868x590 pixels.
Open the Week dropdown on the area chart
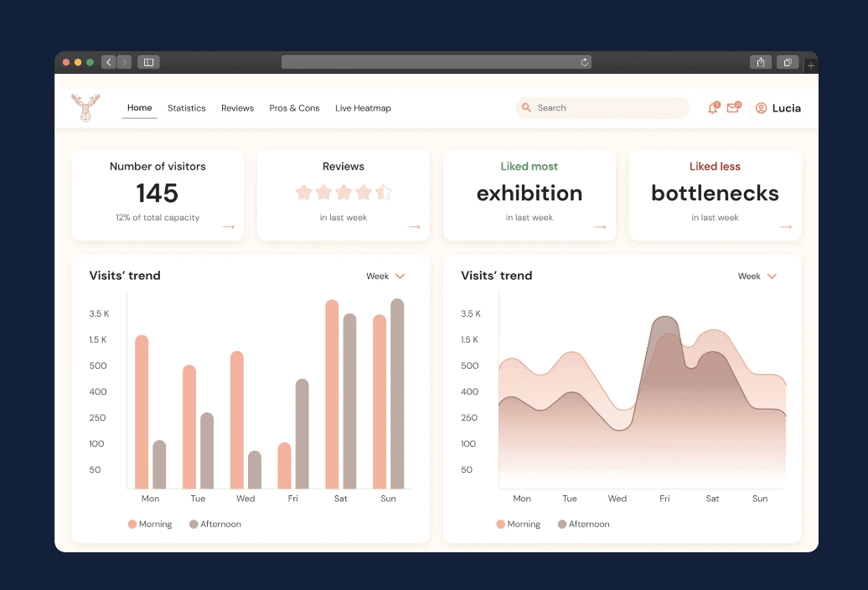(x=757, y=277)
